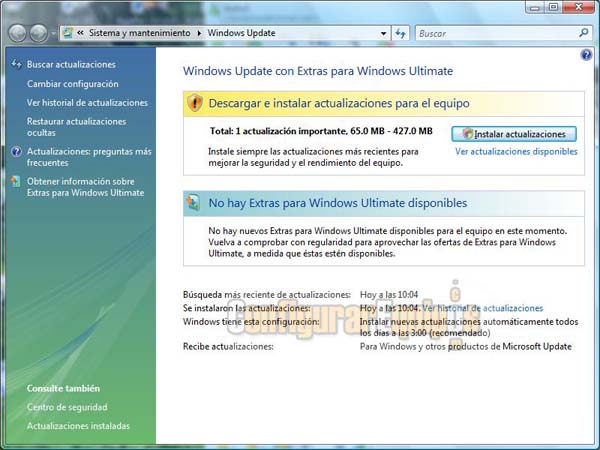The image size is (600, 450).
Task: Close the Windows Update window
Action: tap(579, 7)
